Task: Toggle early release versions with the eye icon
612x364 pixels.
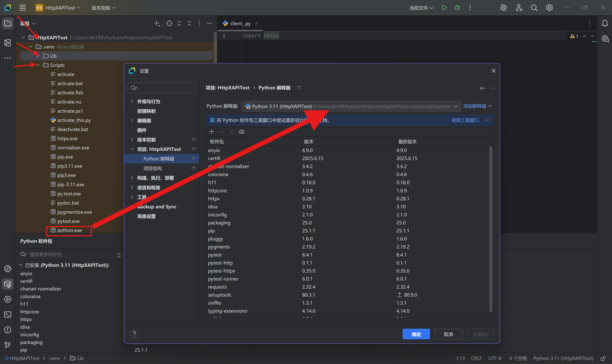Action: coord(242,131)
